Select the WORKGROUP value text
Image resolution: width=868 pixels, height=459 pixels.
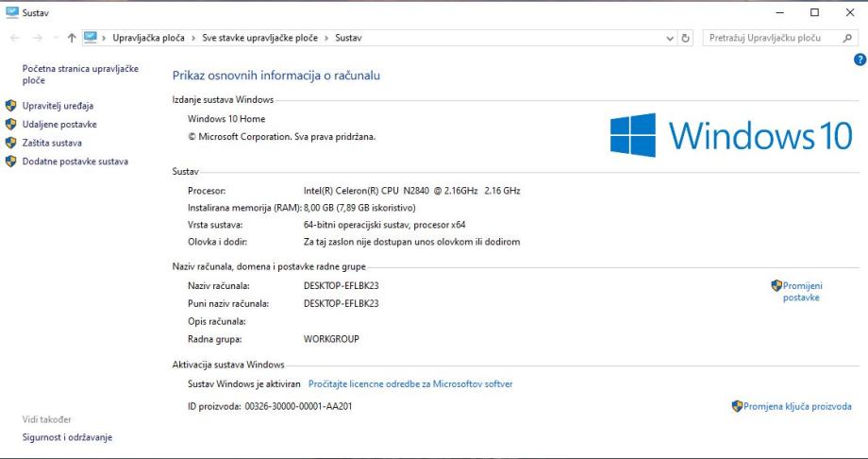(331, 339)
